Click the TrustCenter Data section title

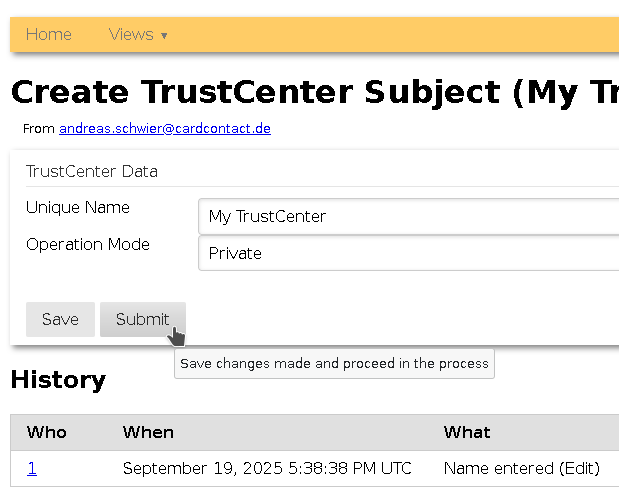(x=92, y=171)
